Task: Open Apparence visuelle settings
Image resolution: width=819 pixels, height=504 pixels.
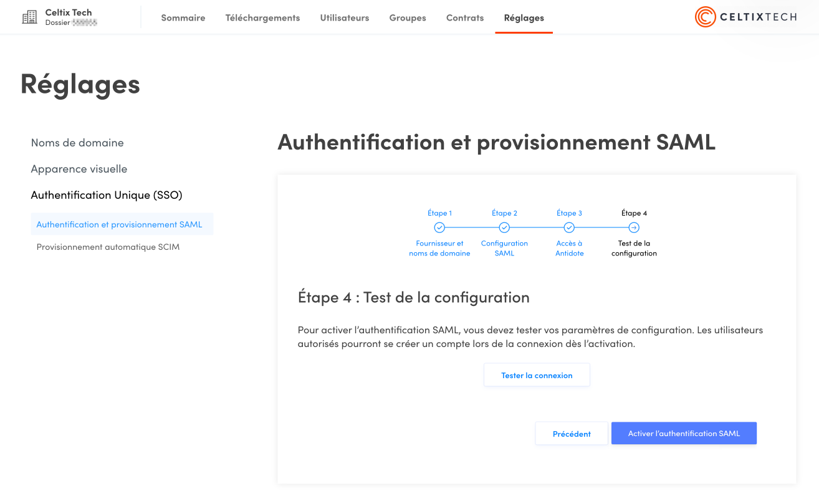Action: point(79,169)
